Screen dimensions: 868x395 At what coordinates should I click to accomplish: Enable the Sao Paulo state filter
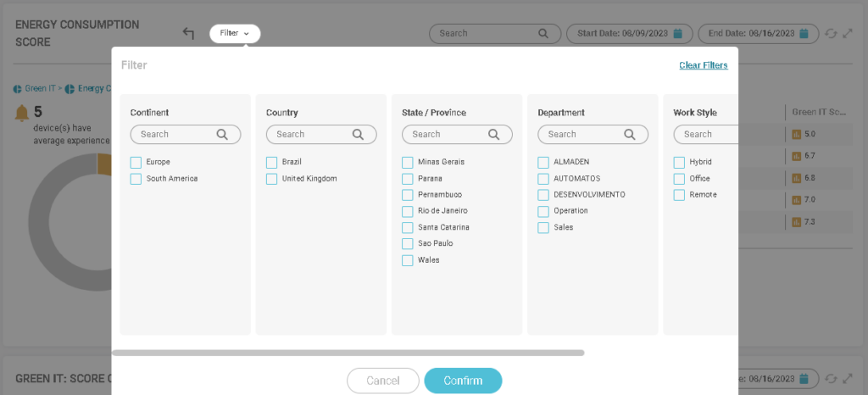[x=408, y=244]
